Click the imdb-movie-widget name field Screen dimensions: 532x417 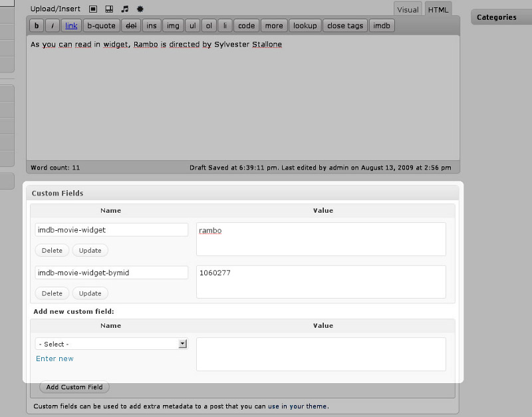[111, 229]
